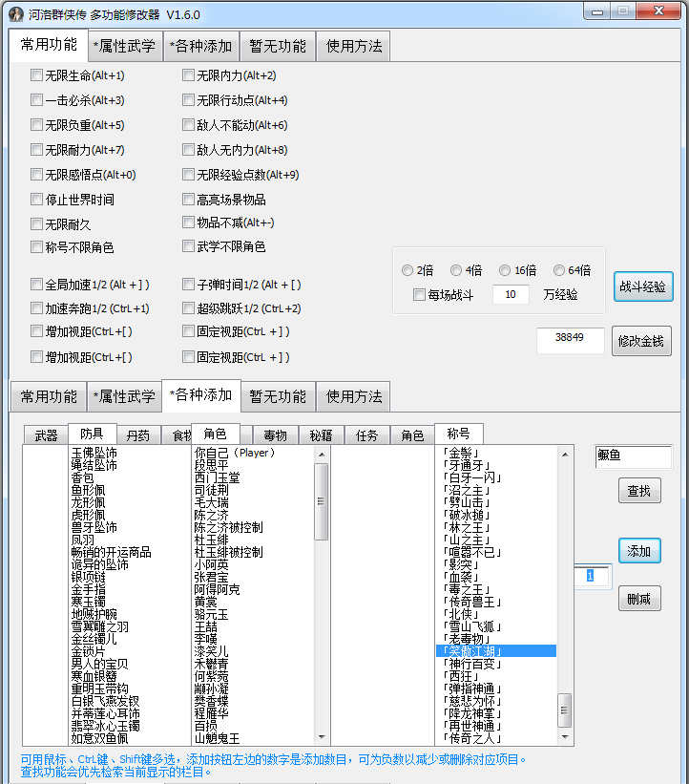Select 如意双鱼佩 item

pyautogui.click(x=99, y=738)
